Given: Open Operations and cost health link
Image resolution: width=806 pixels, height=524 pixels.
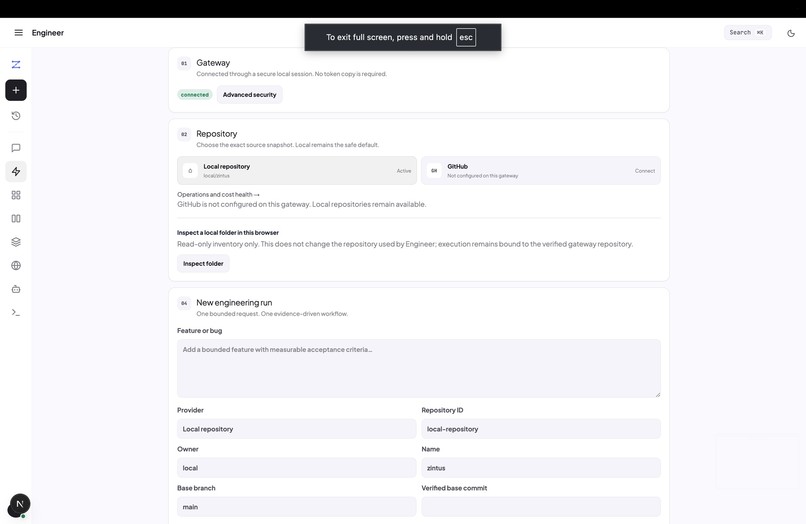Looking at the screenshot, I should pos(218,194).
